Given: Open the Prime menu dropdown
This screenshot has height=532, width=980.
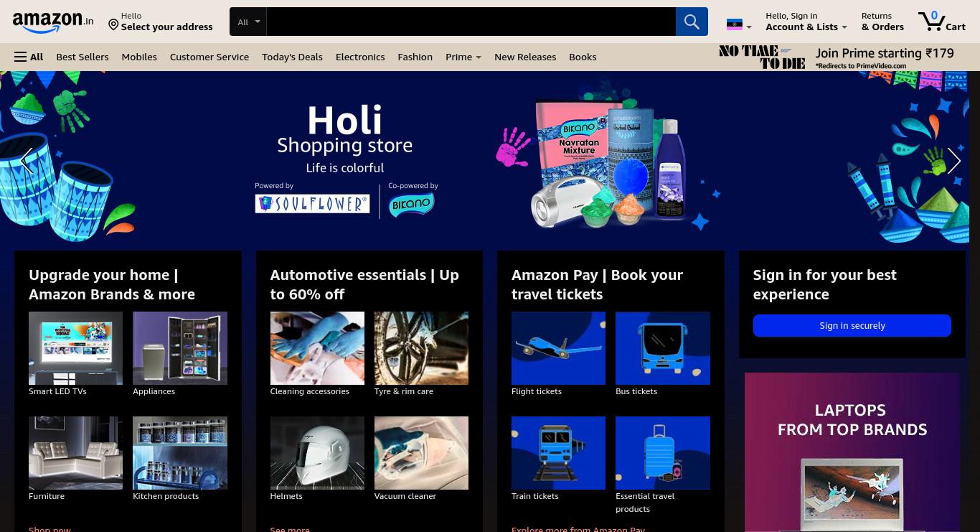Looking at the screenshot, I should [x=463, y=57].
